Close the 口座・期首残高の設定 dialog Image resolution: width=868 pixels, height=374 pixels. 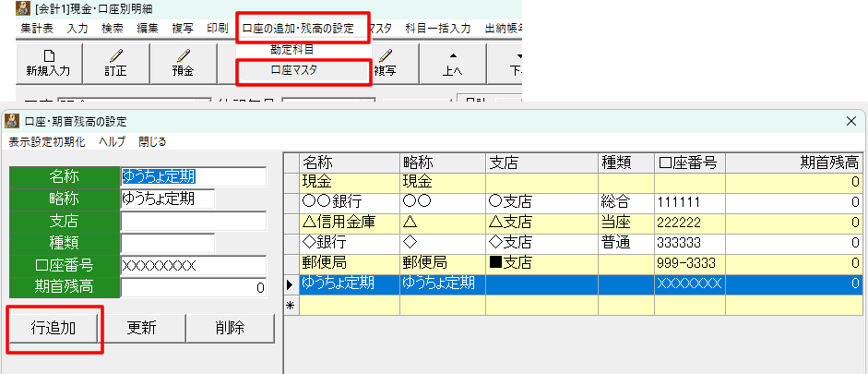click(x=852, y=121)
